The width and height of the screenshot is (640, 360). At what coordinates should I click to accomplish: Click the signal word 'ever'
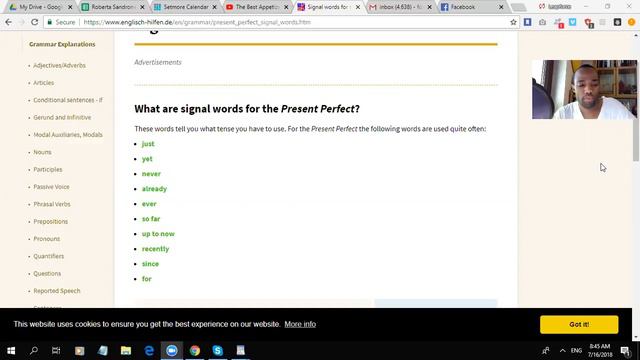(149, 204)
